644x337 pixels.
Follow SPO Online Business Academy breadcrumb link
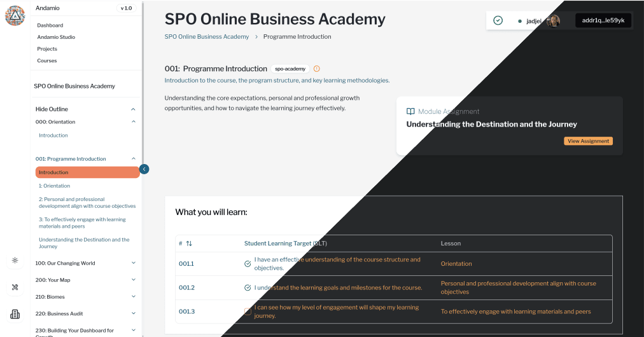click(207, 36)
